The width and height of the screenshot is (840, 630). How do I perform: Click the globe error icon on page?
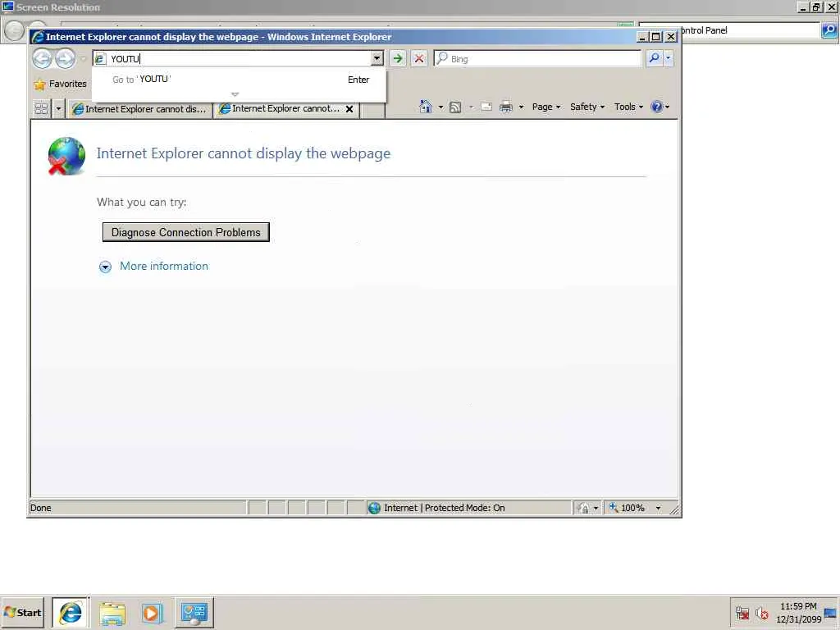click(66, 156)
